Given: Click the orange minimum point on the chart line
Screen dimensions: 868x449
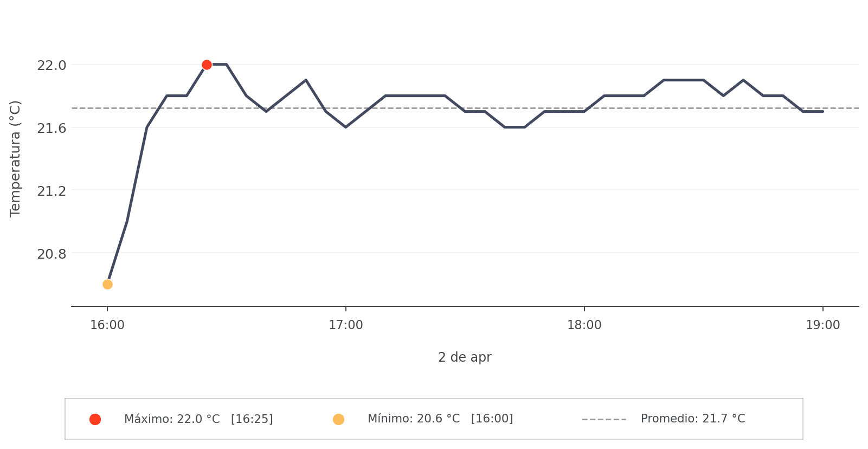Looking at the screenshot, I should click(x=107, y=284).
